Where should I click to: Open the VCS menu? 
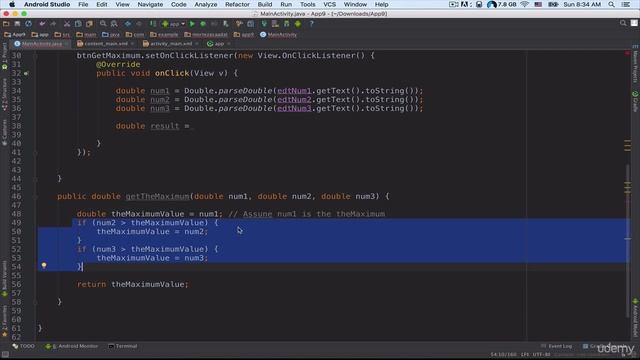pos(329,4)
